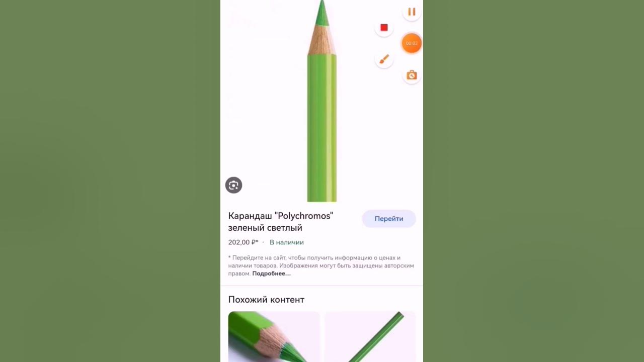644x362 pixels.
Task: Open the Подробнее link
Action: (x=272, y=274)
